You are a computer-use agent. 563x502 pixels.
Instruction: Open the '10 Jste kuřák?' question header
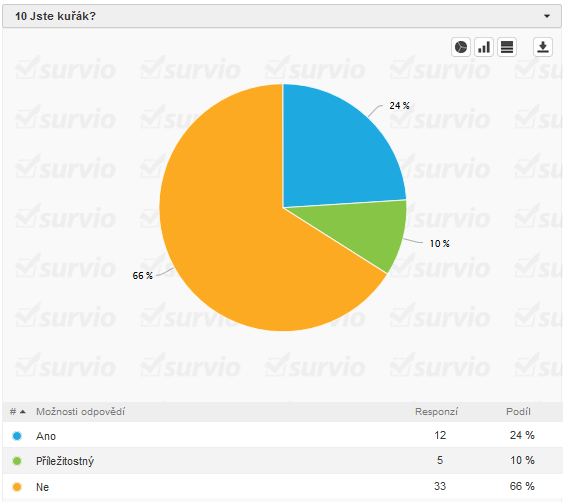[282, 16]
